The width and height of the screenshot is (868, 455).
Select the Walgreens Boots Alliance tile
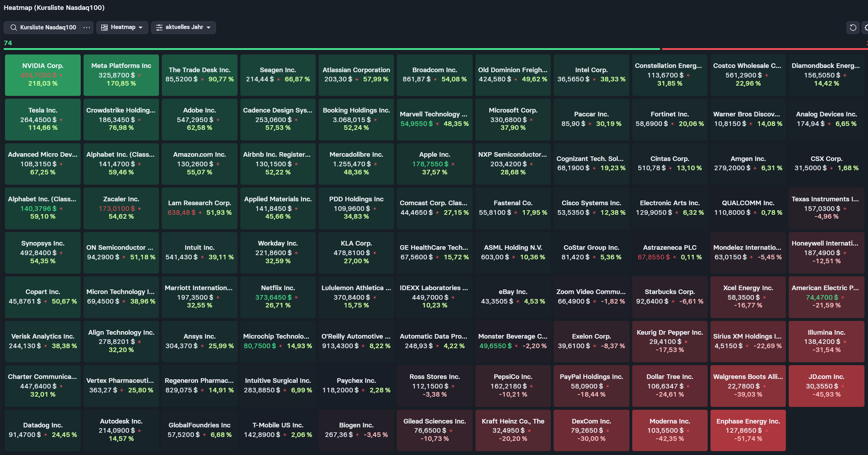click(x=748, y=386)
